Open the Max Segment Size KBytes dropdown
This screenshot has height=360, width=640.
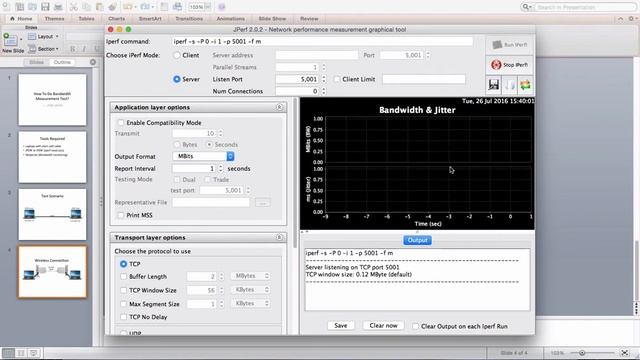click(x=251, y=304)
